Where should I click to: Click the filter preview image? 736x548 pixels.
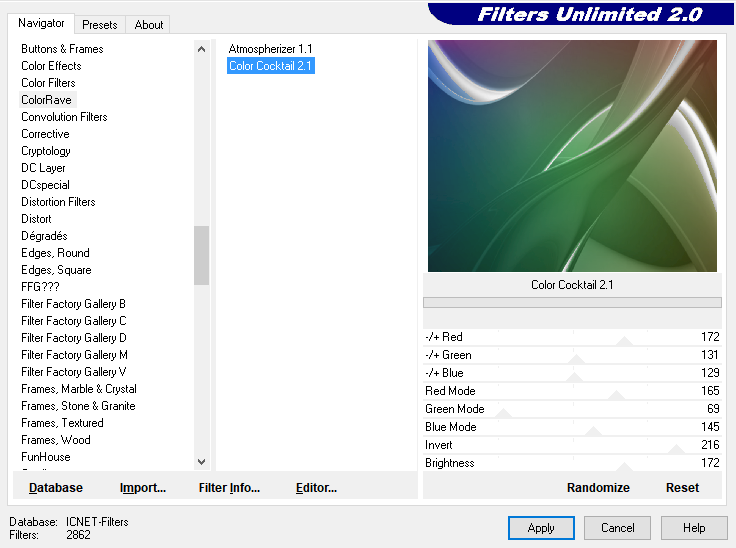point(572,156)
